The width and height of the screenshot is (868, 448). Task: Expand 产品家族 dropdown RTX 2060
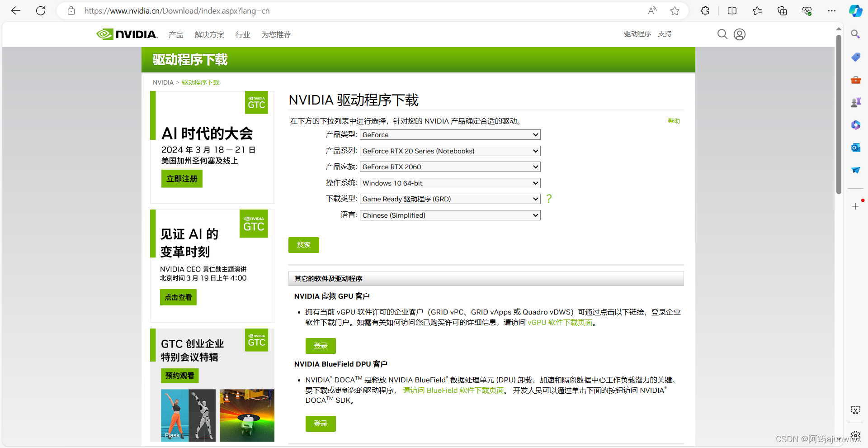click(x=450, y=167)
